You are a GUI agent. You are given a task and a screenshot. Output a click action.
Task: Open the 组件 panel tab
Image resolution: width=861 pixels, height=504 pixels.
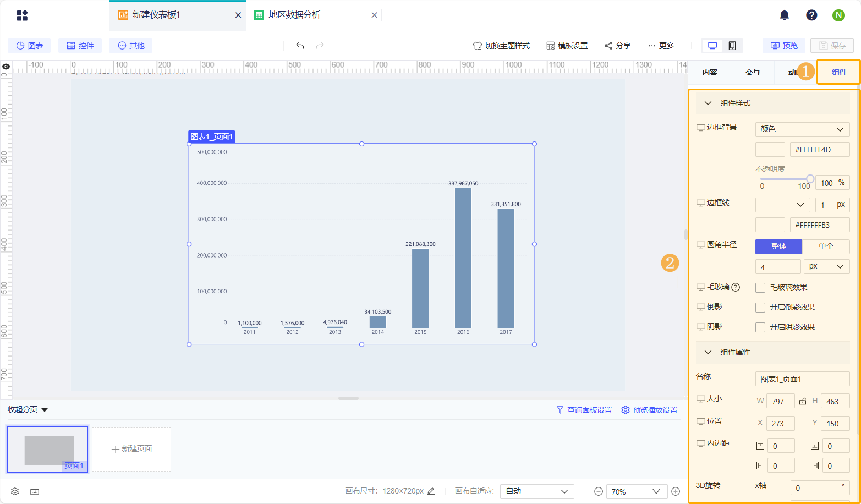point(839,72)
